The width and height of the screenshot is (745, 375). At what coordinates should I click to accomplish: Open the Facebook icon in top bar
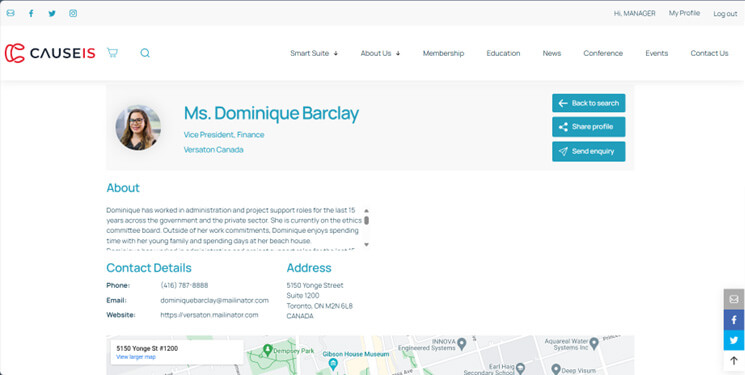31,13
